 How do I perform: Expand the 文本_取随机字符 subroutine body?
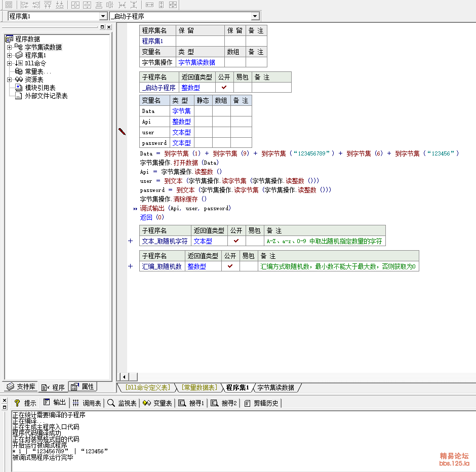click(131, 241)
